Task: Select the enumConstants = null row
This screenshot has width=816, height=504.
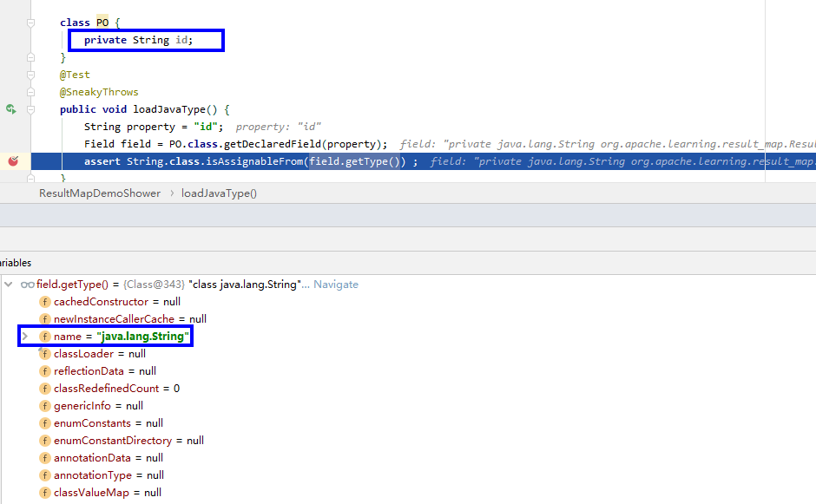Action: click(x=102, y=423)
